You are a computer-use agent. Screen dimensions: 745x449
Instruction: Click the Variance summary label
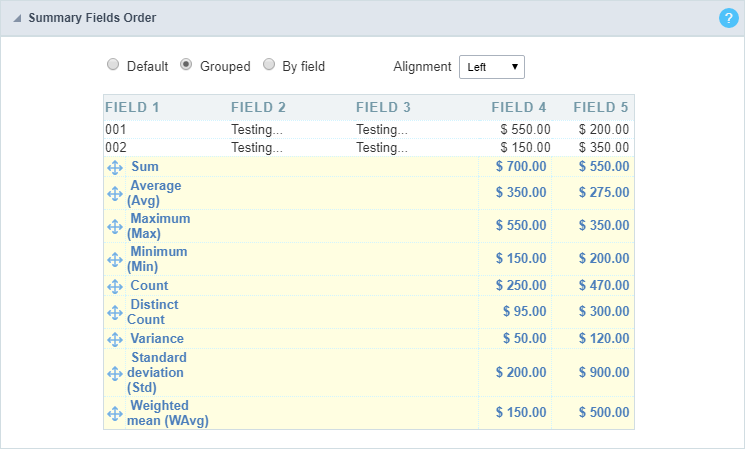pos(156,339)
